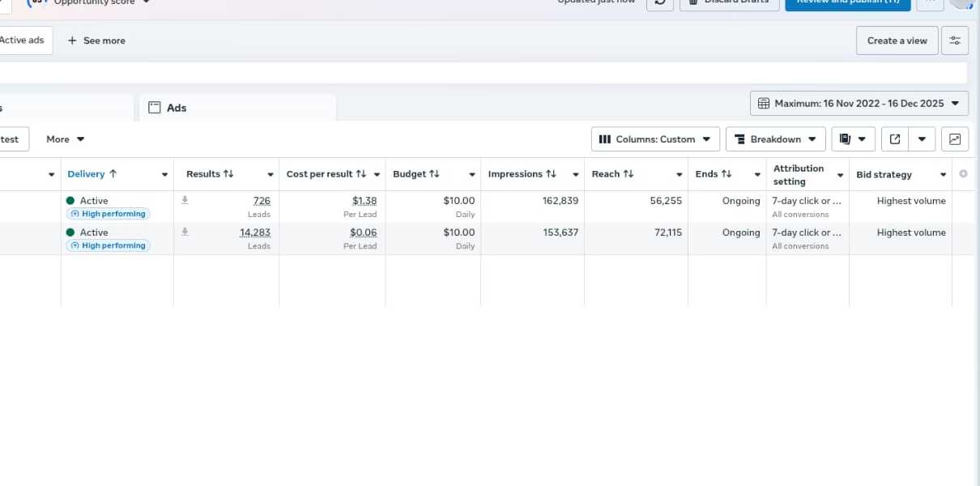This screenshot has height=486, width=980.
Task: Click the Review and publish button
Action: tap(847, 2)
